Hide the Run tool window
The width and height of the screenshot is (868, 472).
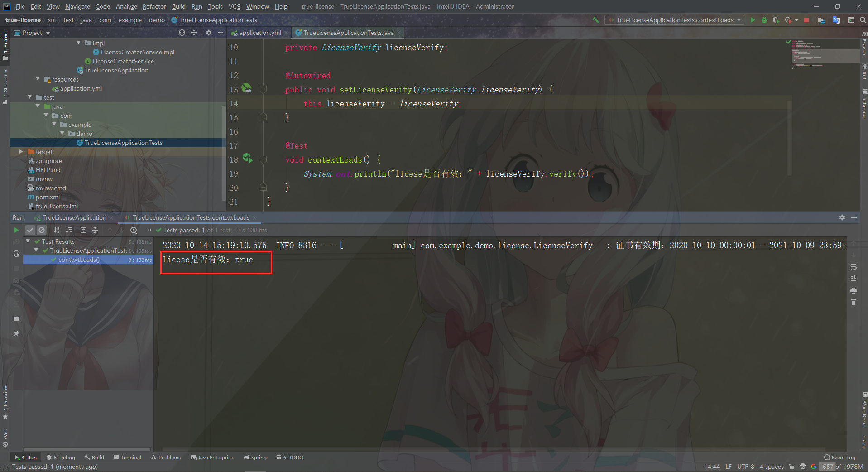(854, 217)
